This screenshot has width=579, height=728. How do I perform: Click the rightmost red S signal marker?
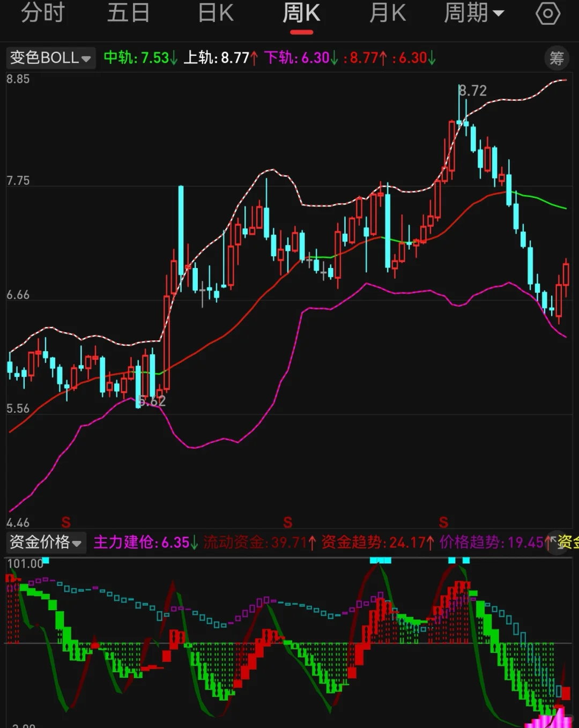443,522
